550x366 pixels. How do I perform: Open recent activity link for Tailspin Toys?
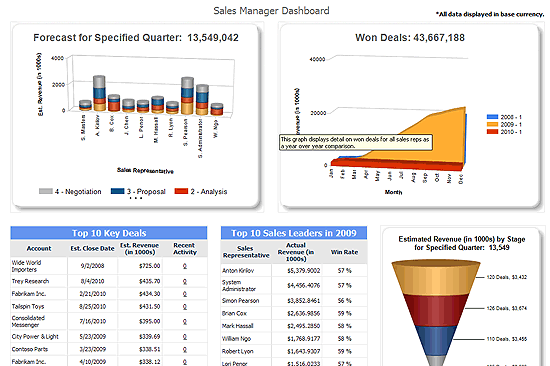(x=185, y=307)
